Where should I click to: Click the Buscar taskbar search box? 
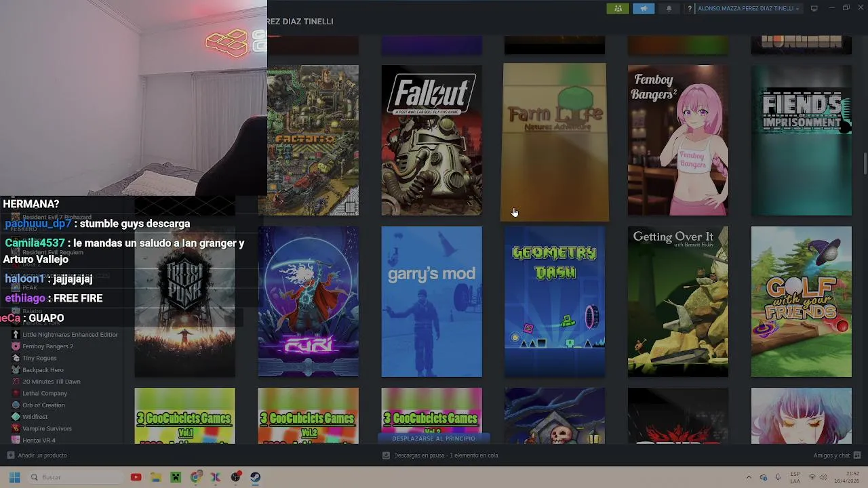point(75,477)
